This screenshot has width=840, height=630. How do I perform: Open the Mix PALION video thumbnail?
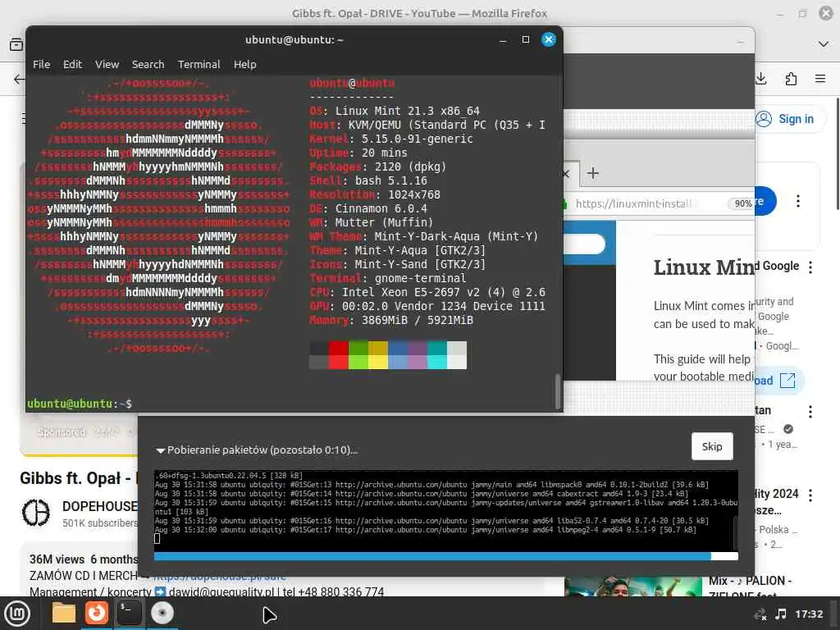pos(633,587)
